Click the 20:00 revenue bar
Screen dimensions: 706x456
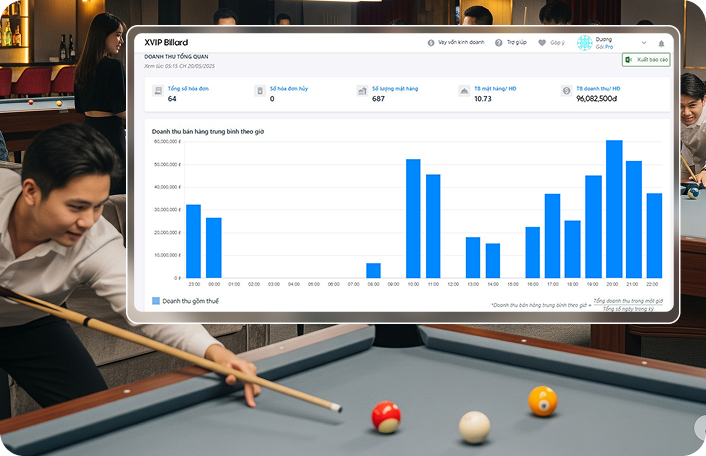(614, 210)
